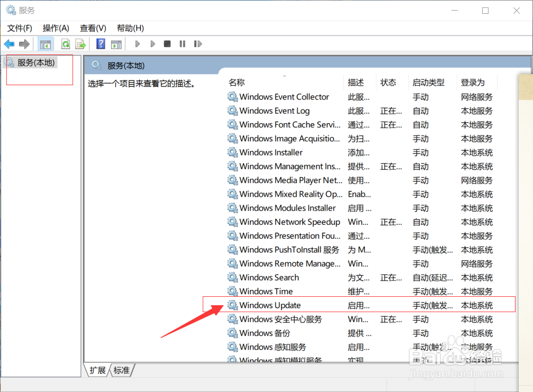This screenshot has height=392, width=533.
Task: Click the export list icon
Action: [80, 43]
